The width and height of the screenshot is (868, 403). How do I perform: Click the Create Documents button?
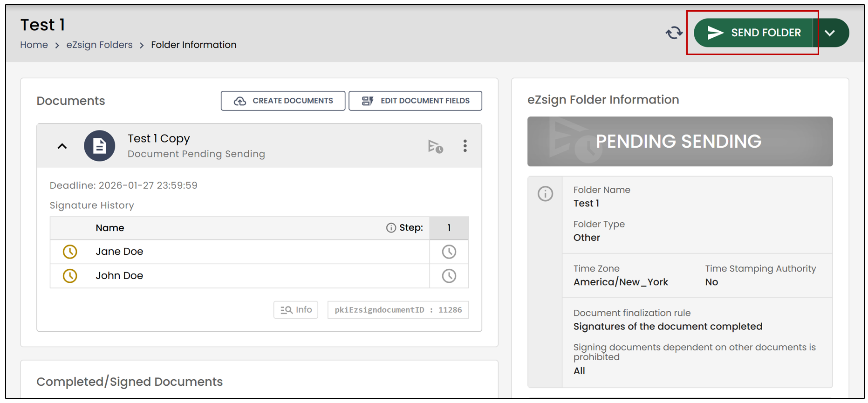[283, 101]
